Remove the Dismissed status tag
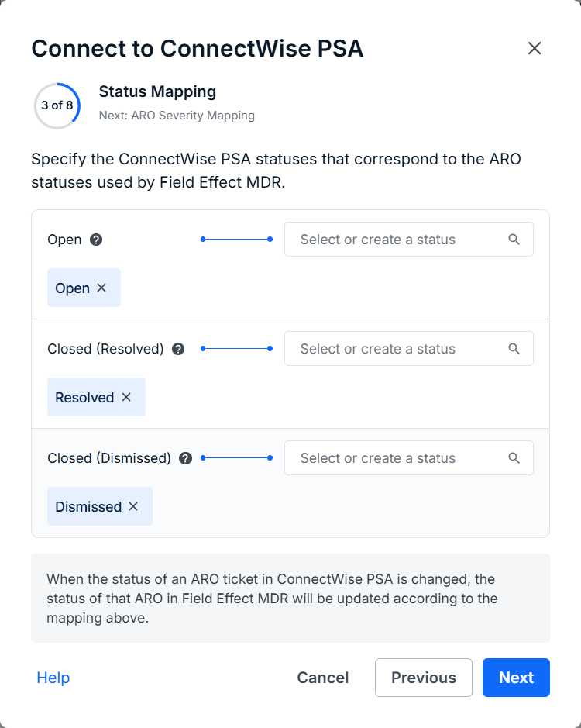This screenshot has height=728, width=581. click(x=133, y=507)
